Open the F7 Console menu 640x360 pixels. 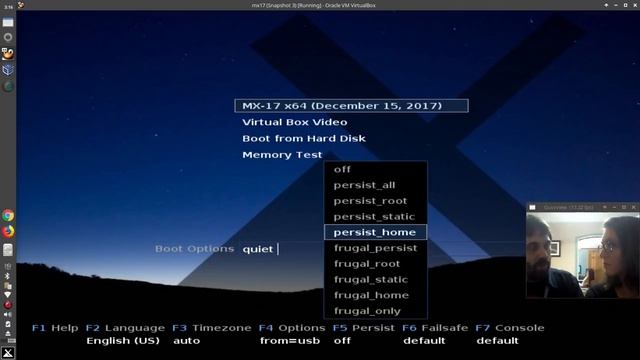click(x=510, y=328)
